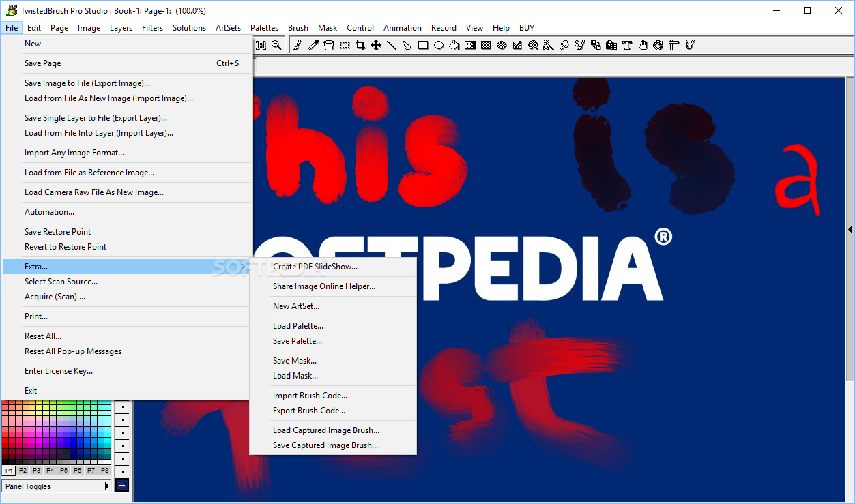855x504 pixels.
Task: Click Save Page menu entry
Action: (x=128, y=63)
